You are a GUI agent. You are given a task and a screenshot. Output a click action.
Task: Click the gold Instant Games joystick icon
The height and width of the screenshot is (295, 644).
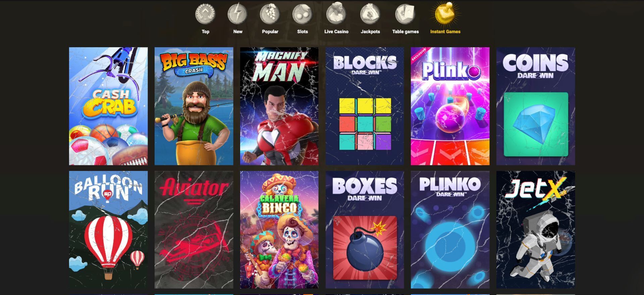(x=445, y=13)
